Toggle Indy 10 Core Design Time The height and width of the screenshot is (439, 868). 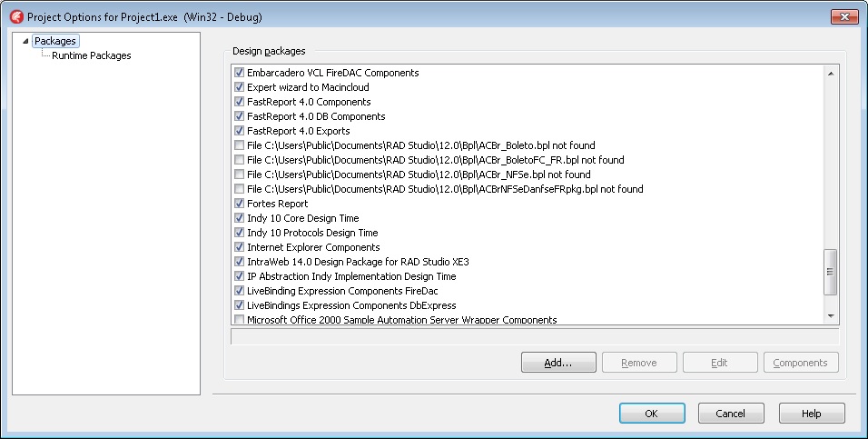[239, 218]
